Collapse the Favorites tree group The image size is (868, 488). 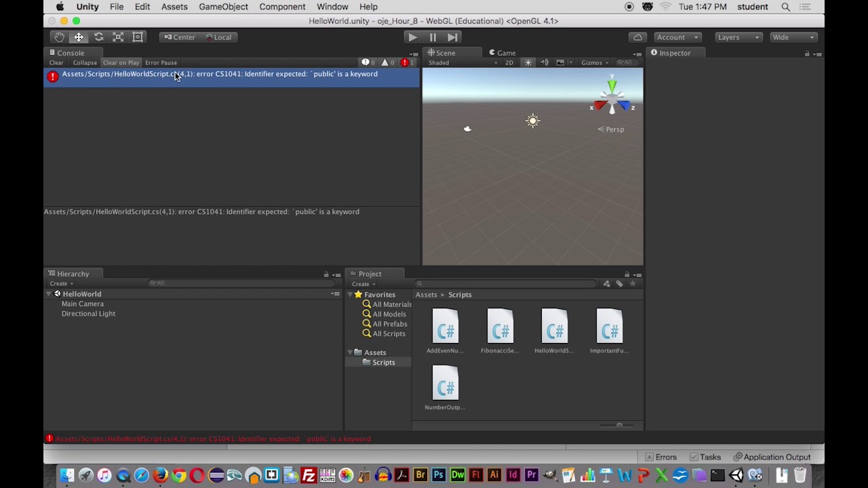(350, 295)
